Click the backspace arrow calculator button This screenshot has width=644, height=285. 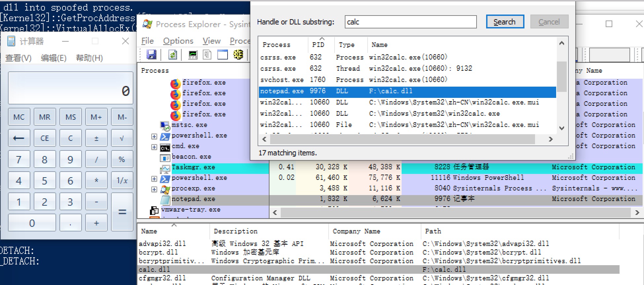[x=19, y=138]
